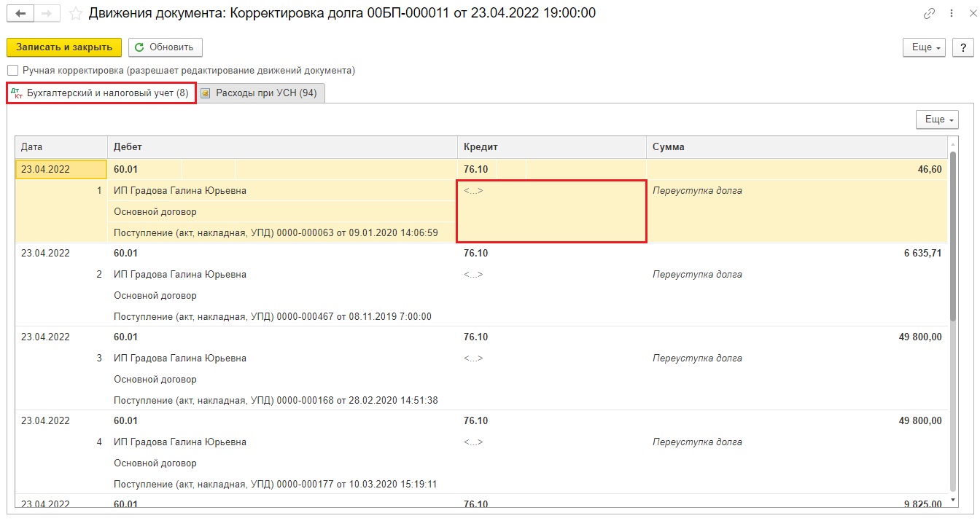The width and height of the screenshot is (980, 521).
Task: Select Переуступка долга note in entry 2
Action: tap(698, 275)
